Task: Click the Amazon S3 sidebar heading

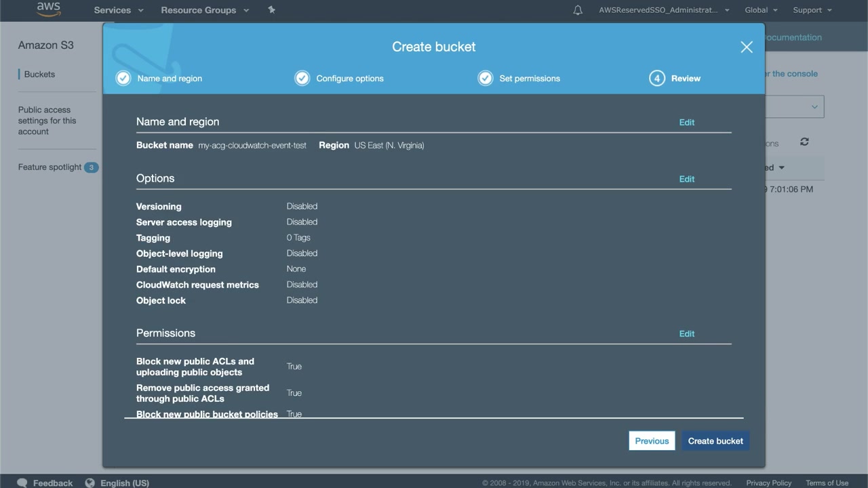Action: coord(46,45)
